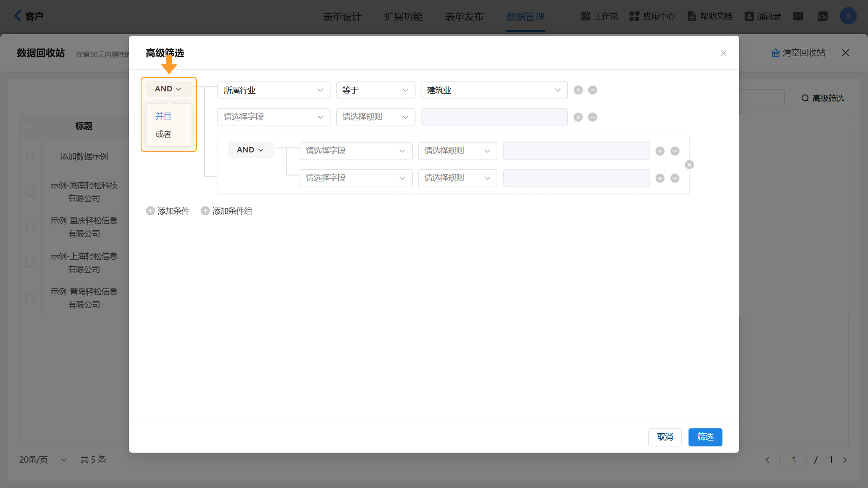Close the 数据回收站 panel
Viewport: 868px width, 488px height.
click(x=845, y=53)
